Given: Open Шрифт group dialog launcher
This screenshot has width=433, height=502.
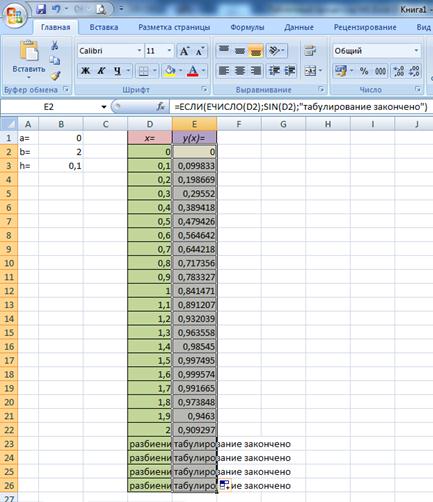Looking at the screenshot, I should pos(204,89).
